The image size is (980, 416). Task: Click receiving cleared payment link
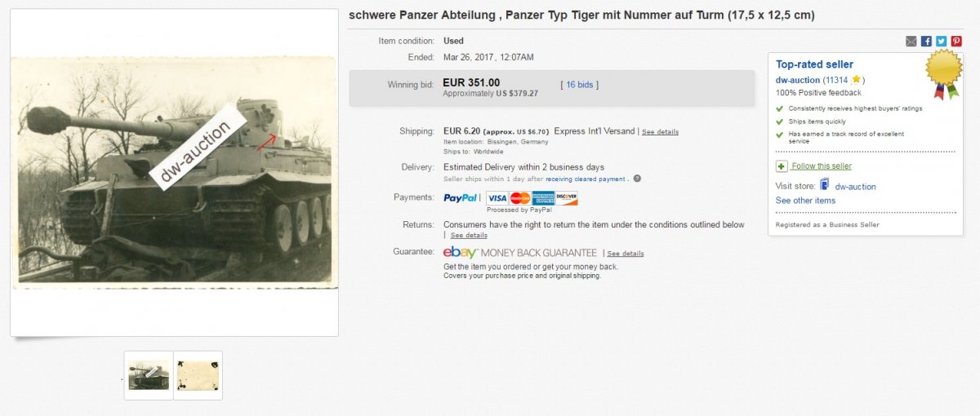586,179
